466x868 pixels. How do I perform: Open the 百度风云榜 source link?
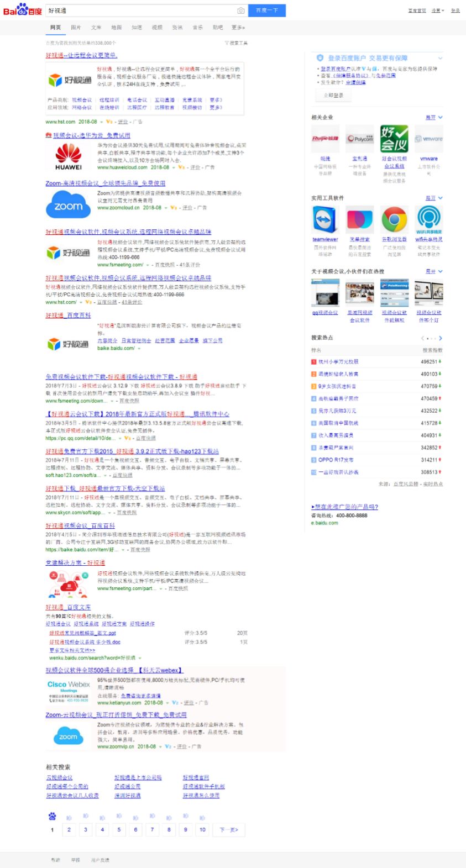(406, 484)
